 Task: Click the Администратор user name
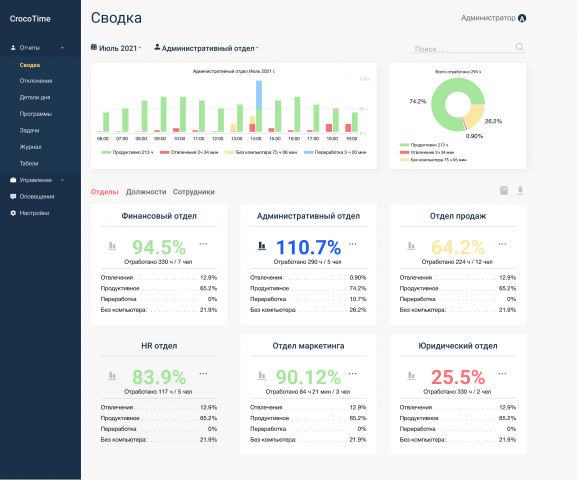[x=488, y=18]
